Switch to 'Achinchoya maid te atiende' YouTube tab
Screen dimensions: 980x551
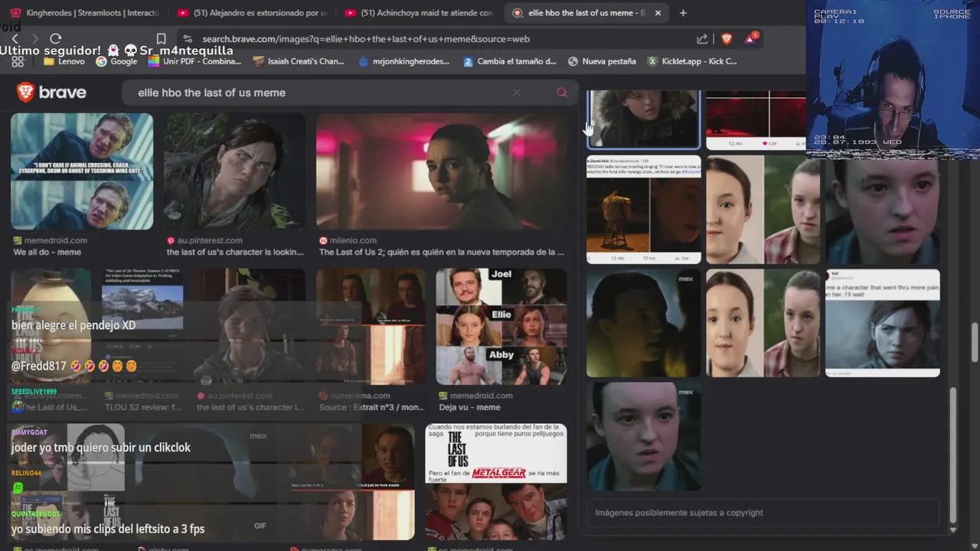(x=420, y=13)
